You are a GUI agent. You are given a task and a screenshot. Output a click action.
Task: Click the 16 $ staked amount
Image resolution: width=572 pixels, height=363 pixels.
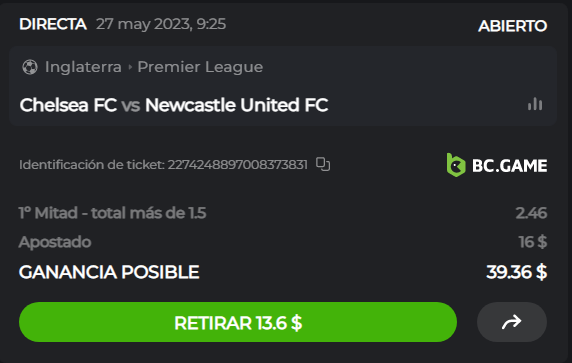pos(533,242)
